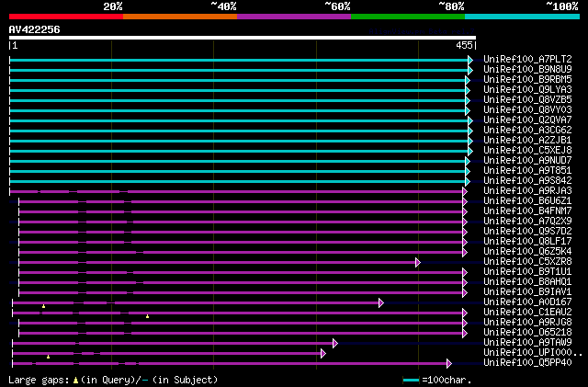Select the UniRef100_C5XZR8 label

(527, 262)
